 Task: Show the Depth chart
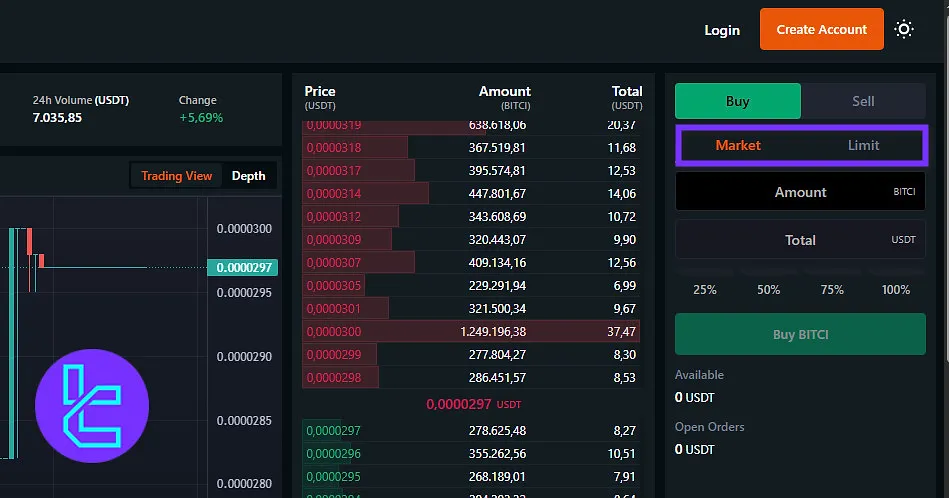coord(249,176)
